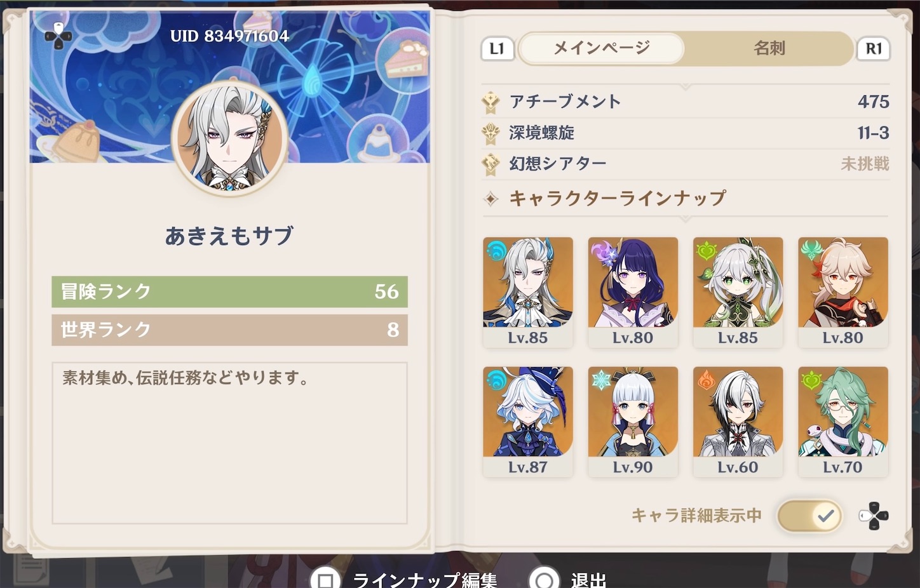Select the Lv.85 Neuvillette character card
The image size is (920, 588).
pos(528,293)
